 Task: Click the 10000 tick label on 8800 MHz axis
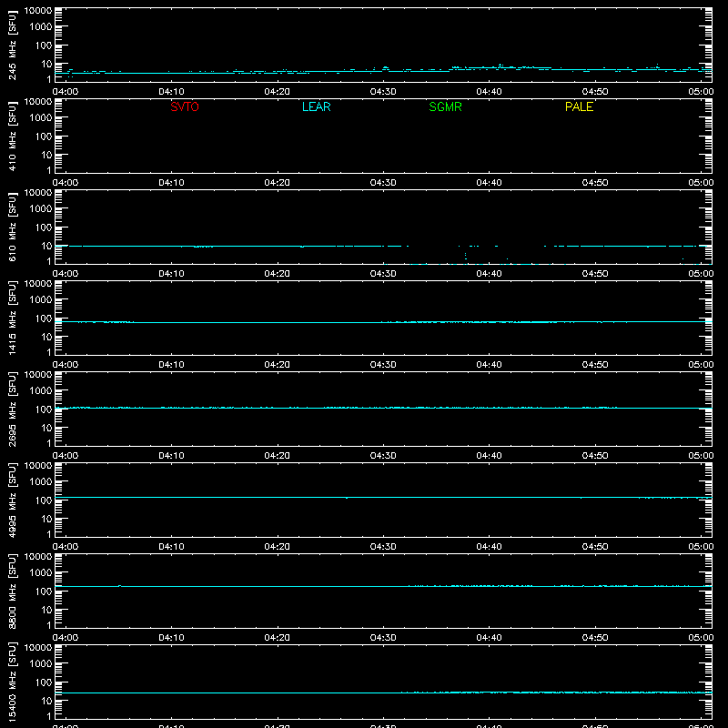[x=38, y=557]
